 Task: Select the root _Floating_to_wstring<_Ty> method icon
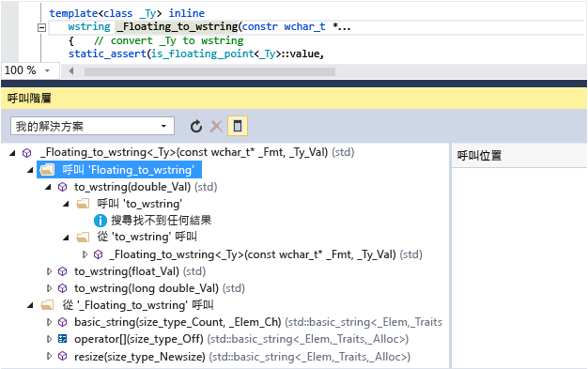pos(26,153)
